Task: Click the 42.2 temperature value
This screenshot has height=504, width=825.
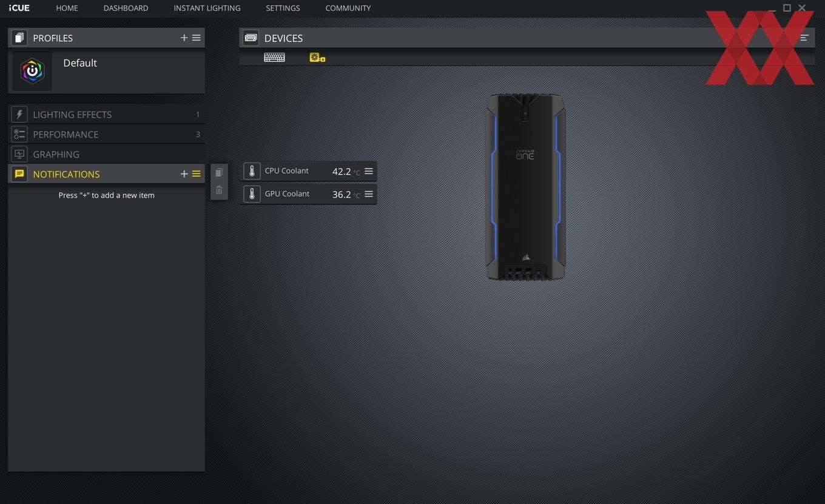Action: click(342, 172)
